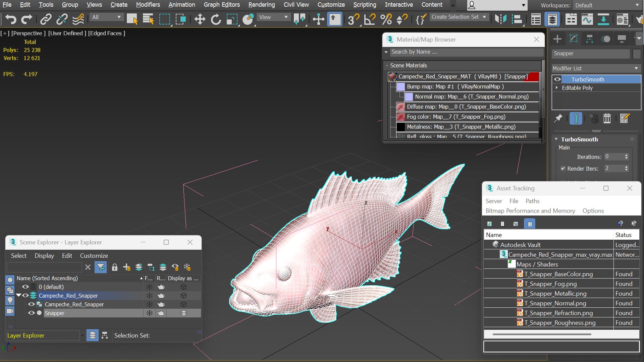
Task: Hide the 0 (default) layer eye
Action: coord(25,287)
